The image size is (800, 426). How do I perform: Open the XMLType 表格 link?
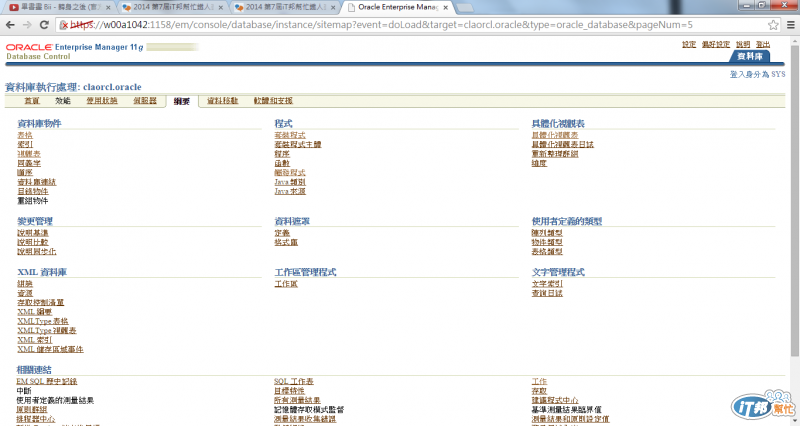[43, 321]
